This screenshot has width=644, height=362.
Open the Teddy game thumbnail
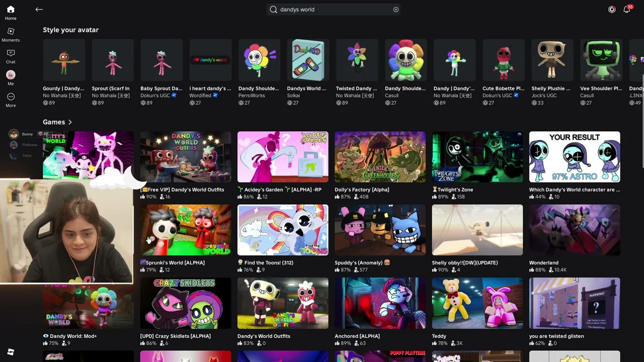pos(477,303)
